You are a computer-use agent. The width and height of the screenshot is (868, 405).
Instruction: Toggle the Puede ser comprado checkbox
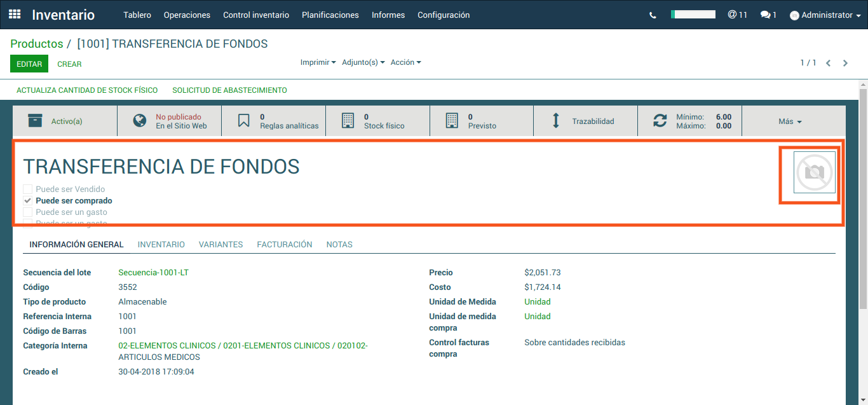27,201
